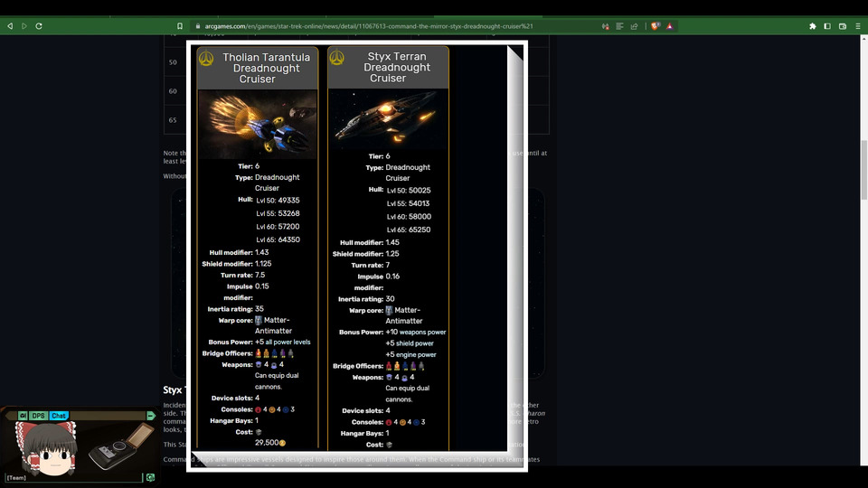
Task: Reload the page with the refresh icon
Action: tap(39, 26)
